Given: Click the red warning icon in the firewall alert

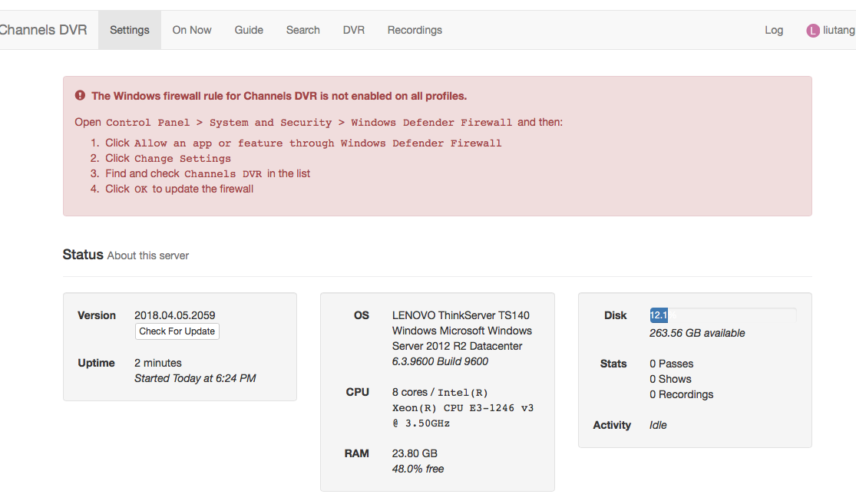Looking at the screenshot, I should tap(80, 95).
